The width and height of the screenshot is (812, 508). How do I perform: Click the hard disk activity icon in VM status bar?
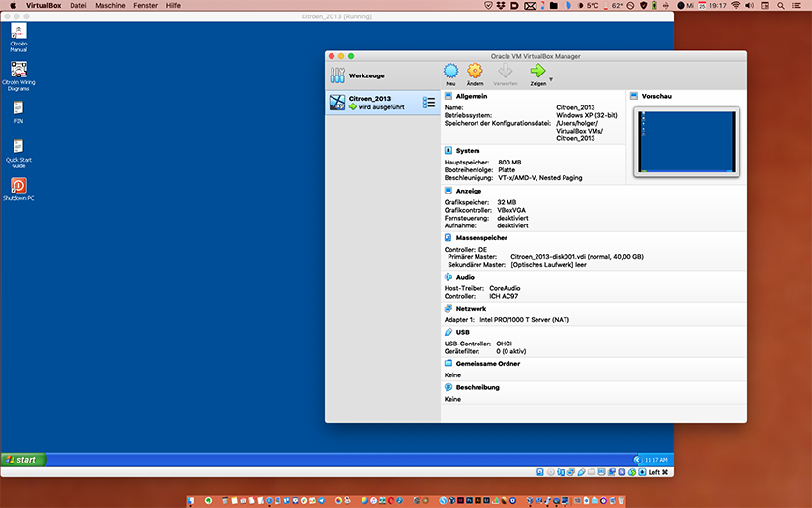(539, 472)
